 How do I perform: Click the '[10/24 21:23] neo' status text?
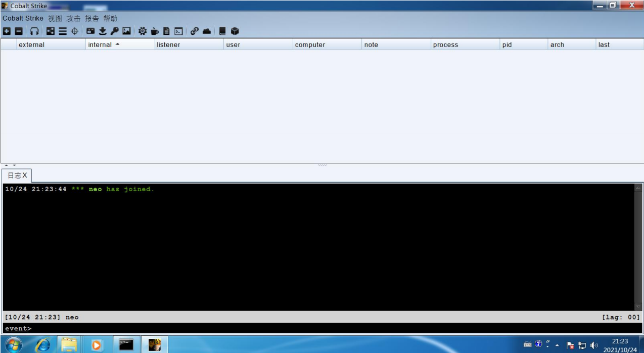click(x=42, y=317)
